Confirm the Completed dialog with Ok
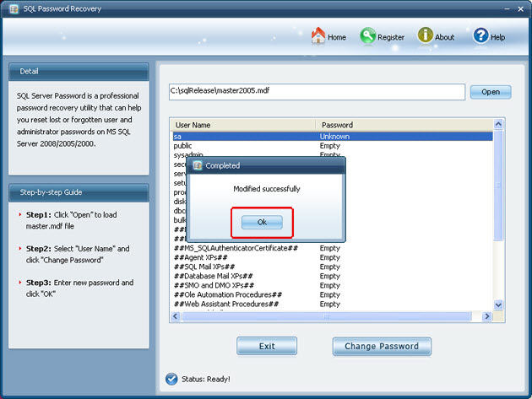This screenshot has width=532, height=399. point(262,222)
